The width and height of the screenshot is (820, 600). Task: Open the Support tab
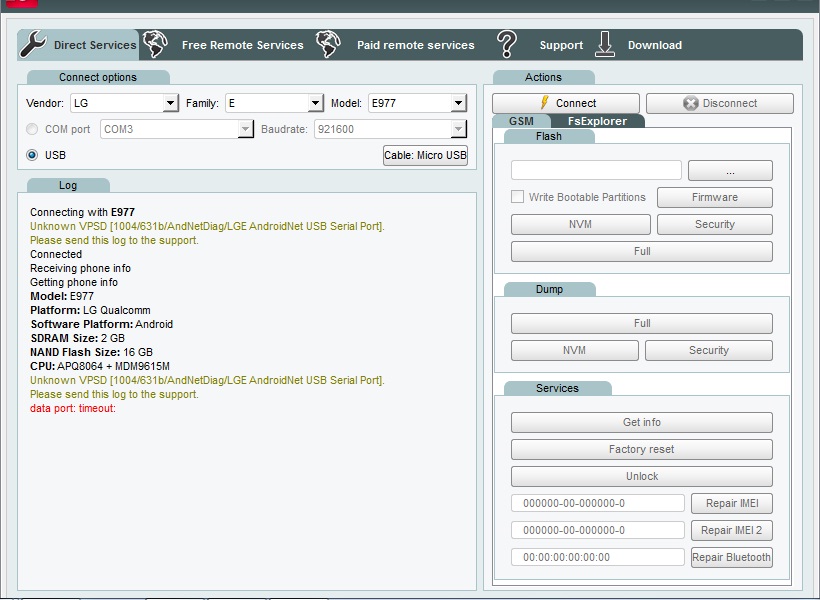coord(561,45)
